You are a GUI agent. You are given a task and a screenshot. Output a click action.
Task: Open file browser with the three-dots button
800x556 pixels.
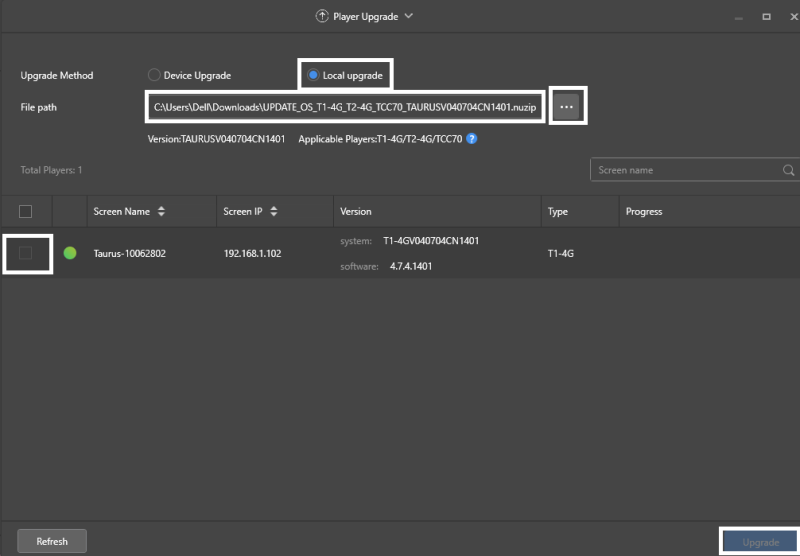[x=567, y=107]
